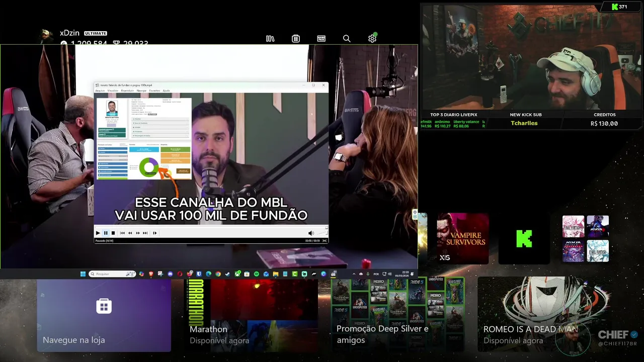Show hidden tray icons chevron
The width and height of the screenshot is (644, 362).
pyautogui.click(x=354, y=274)
